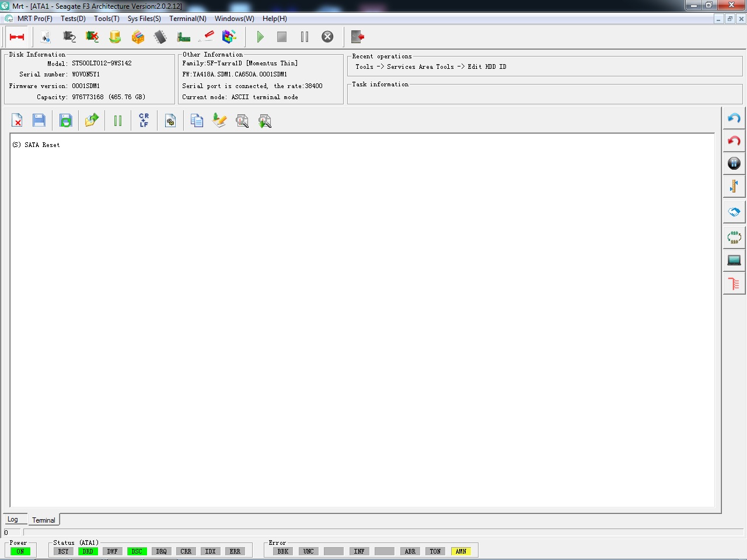This screenshot has height=560, width=747.
Task: Start the task with green play button
Action: coord(260,37)
